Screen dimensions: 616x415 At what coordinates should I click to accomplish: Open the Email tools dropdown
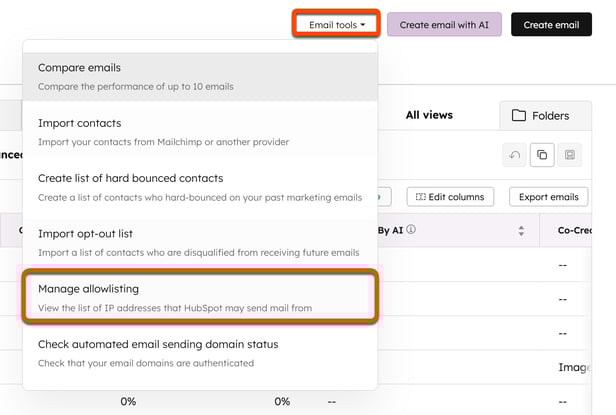336,24
